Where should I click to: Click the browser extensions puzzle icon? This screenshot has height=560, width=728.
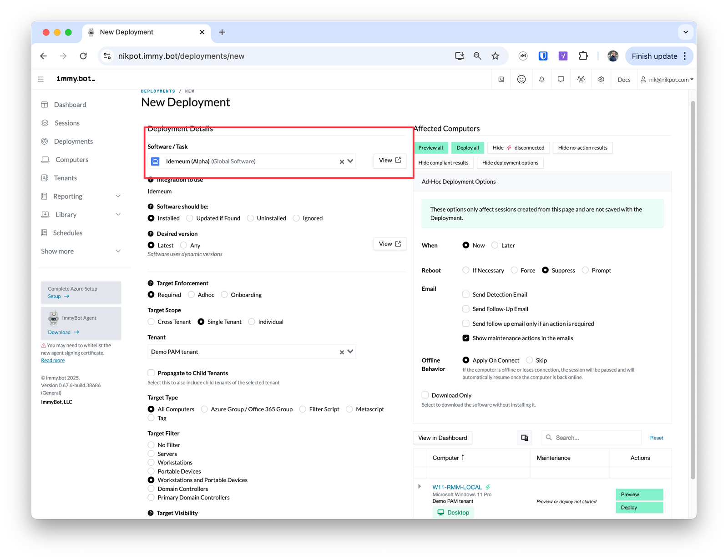583,56
